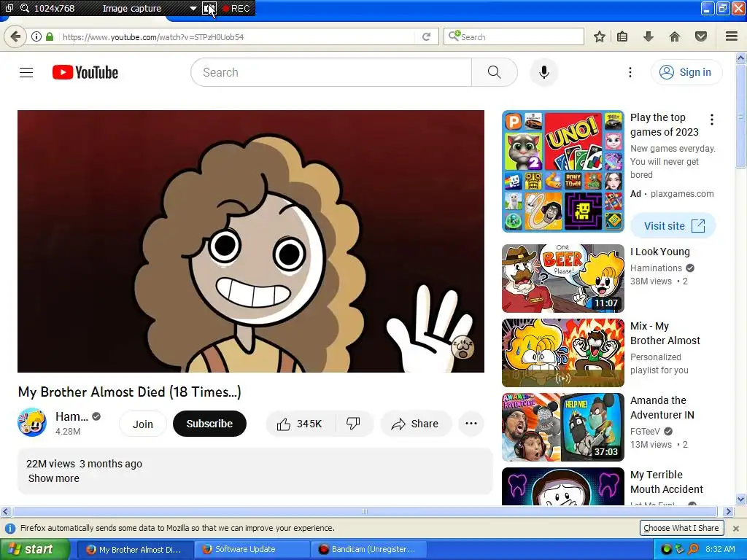Switch to My Brother Almost Di... taskbar item
Image resolution: width=747 pixels, height=560 pixels.
(x=135, y=549)
